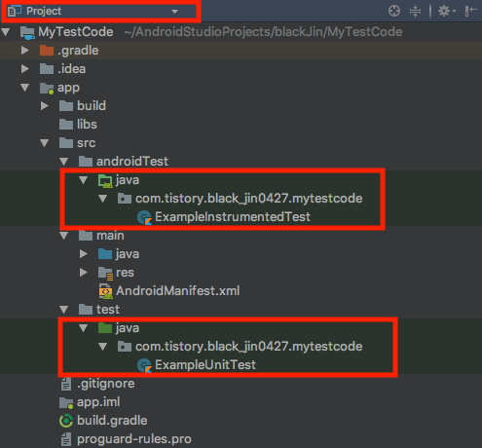Select the ExampleUnitTest file name
Viewport: 482px width, 448px height.
pyautogui.click(x=205, y=365)
